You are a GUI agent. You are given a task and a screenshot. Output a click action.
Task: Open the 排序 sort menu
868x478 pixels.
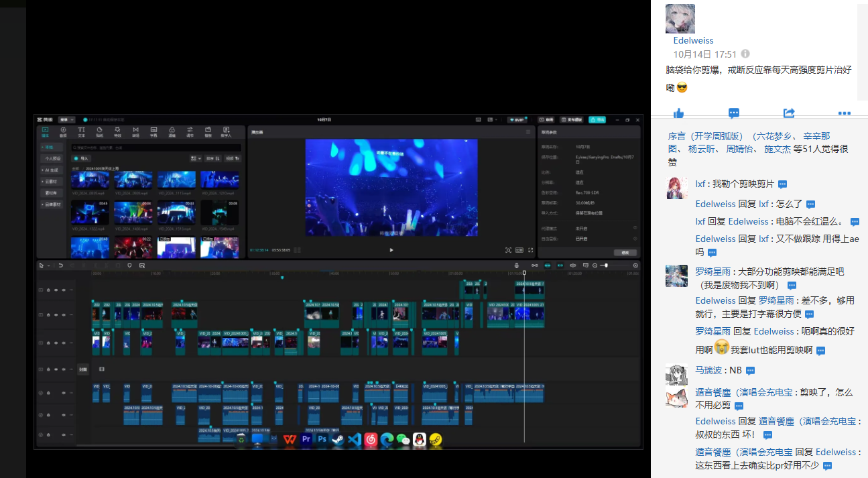[x=214, y=158]
